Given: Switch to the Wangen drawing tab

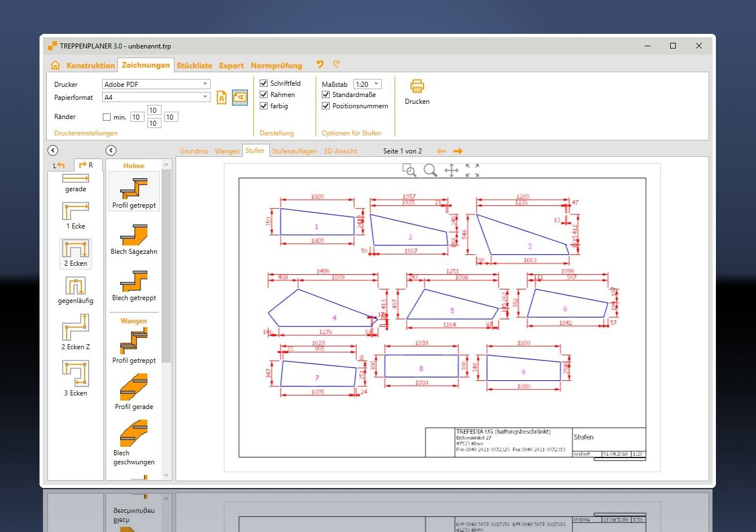Looking at the screenshot, I should pyautogui.click(x=227, y=151).
